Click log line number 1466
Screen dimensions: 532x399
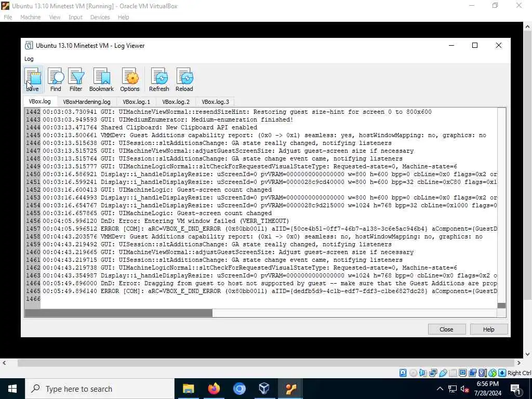click(x=33, y=299)
